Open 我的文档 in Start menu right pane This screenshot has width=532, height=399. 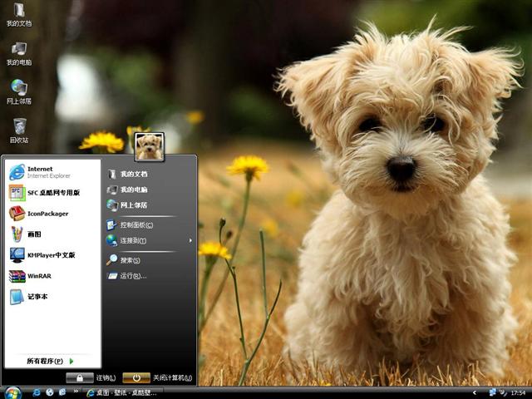point(133,175)
